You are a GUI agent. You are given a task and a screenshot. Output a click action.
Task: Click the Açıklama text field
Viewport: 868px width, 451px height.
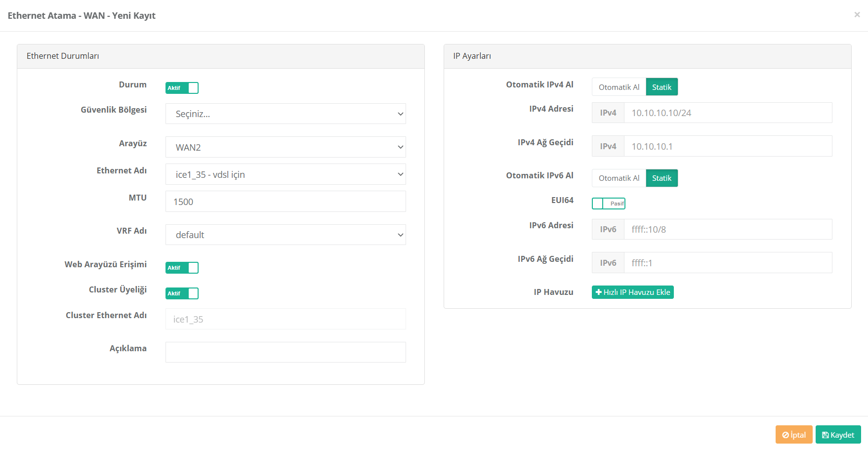pos(286,352)
